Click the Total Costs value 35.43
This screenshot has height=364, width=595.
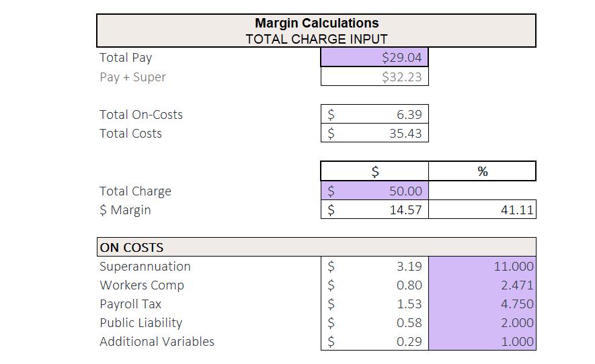(374, 133)
